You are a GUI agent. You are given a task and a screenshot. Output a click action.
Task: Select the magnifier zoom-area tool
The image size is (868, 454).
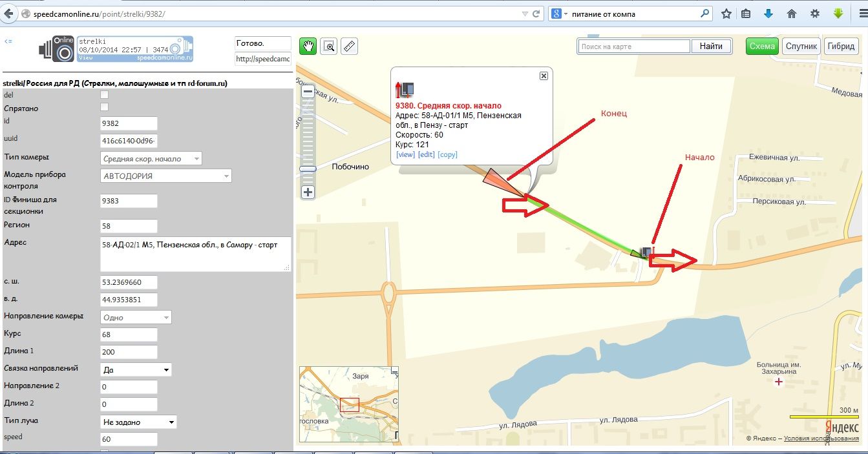pos(329,46)
